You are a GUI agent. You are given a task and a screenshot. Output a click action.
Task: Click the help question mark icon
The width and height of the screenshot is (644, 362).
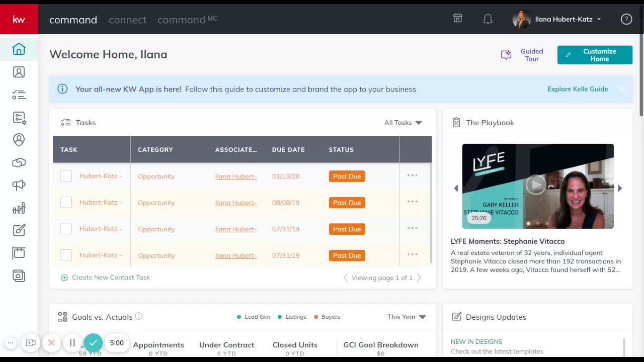click(626, 19)
